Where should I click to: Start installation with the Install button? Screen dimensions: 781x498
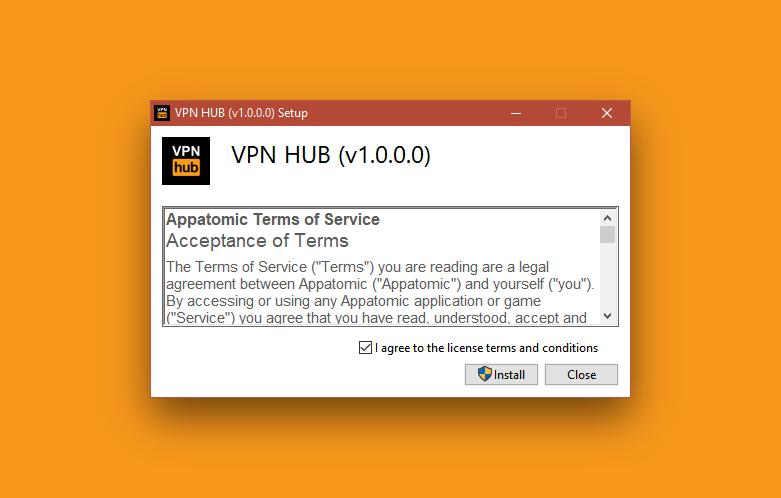pyautogui.click(x=501, y=374)
